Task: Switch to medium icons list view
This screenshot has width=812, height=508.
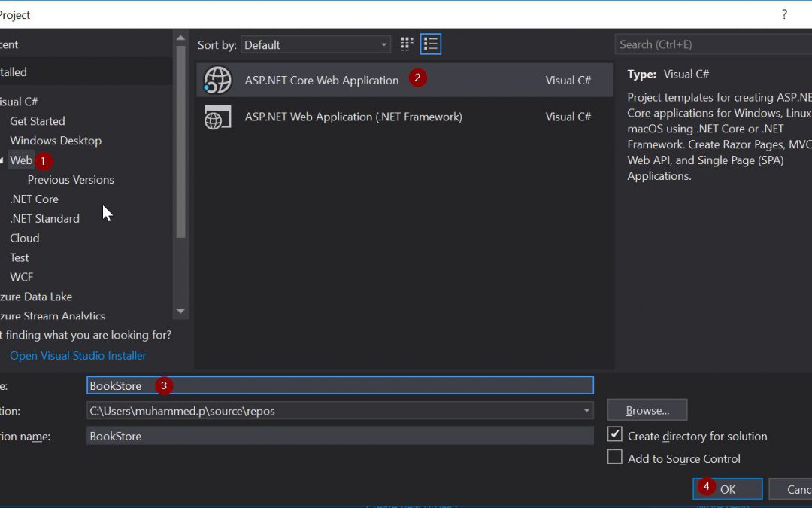Action: click(x=431, y=44)
